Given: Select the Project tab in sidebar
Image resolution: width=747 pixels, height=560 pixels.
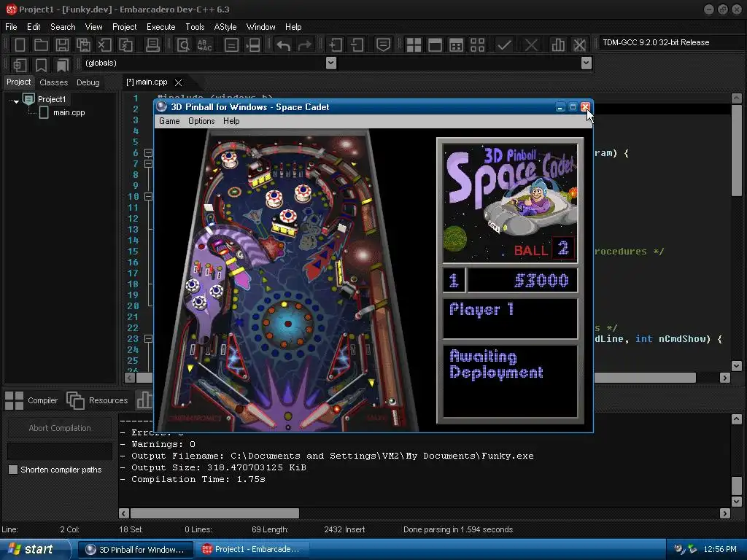Looking at the screenshot, I should (18, 82).
